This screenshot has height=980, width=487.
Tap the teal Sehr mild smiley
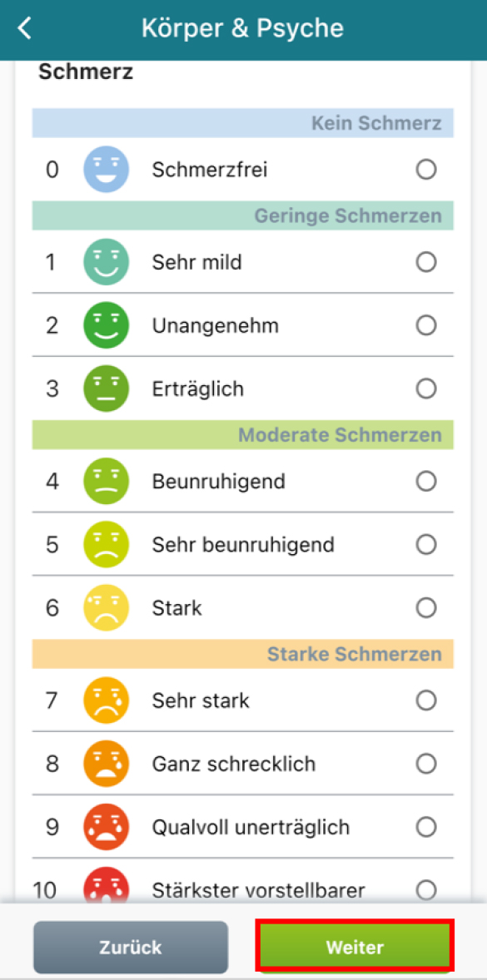(x=107, y=262)
